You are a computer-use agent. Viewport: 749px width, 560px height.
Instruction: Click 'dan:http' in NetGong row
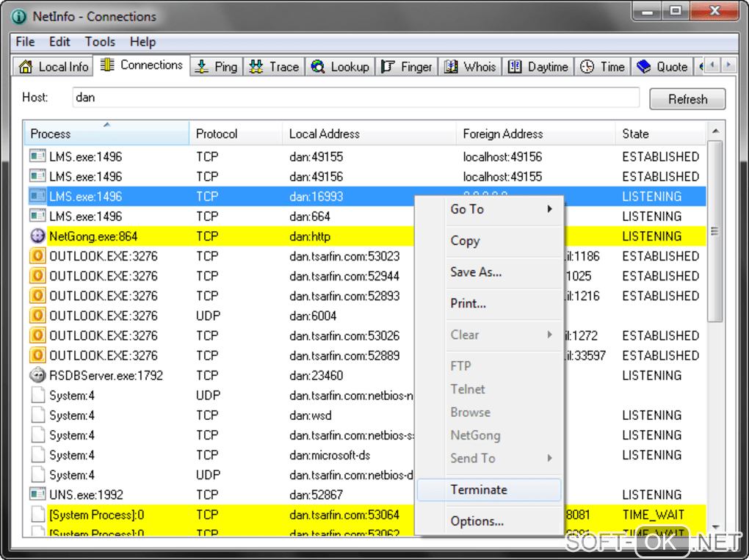(310, 236)
